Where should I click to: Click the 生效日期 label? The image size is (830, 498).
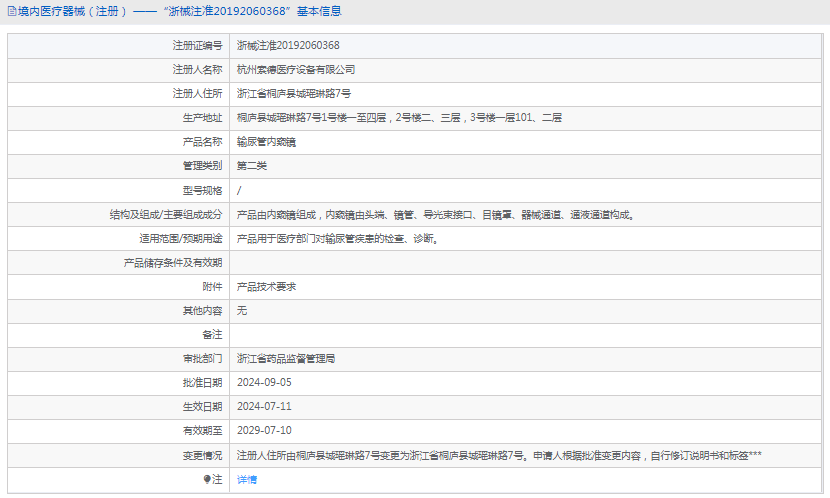tap(203, 406)
